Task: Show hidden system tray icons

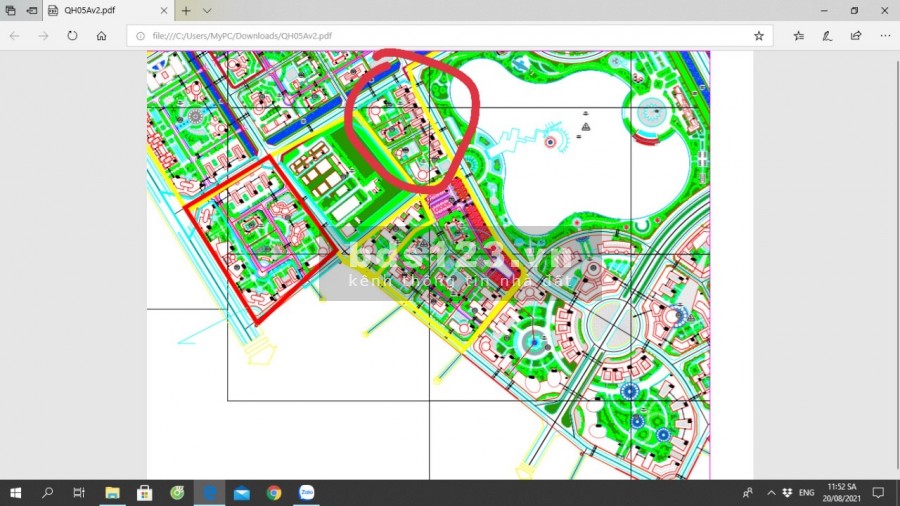Action: [x=771, y=493]
